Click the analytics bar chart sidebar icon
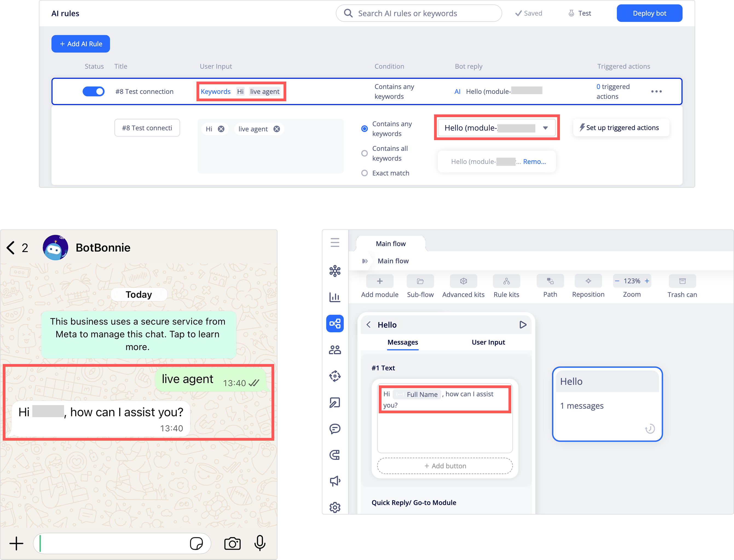 point(335,297)
